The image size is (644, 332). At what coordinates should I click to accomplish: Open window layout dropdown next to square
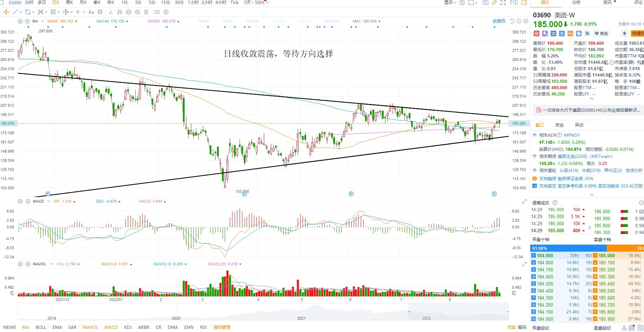pyautogui.click(x=476, y=2)
